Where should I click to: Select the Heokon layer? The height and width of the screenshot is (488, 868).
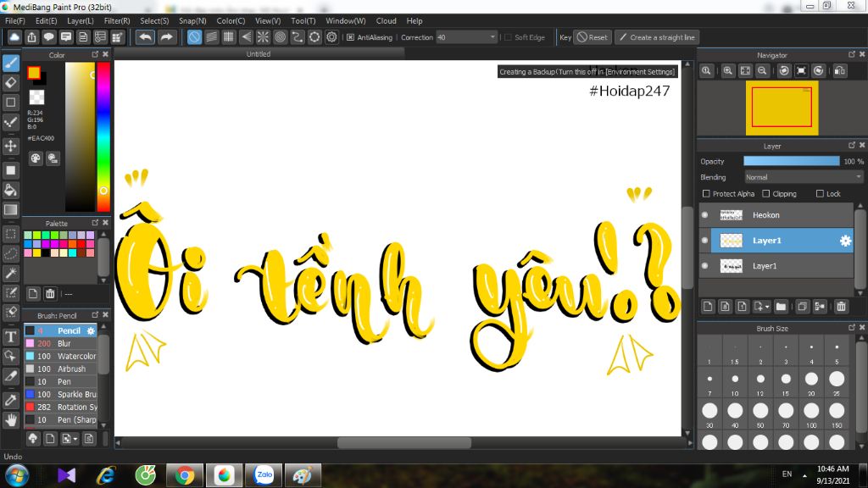click(782, 215)
